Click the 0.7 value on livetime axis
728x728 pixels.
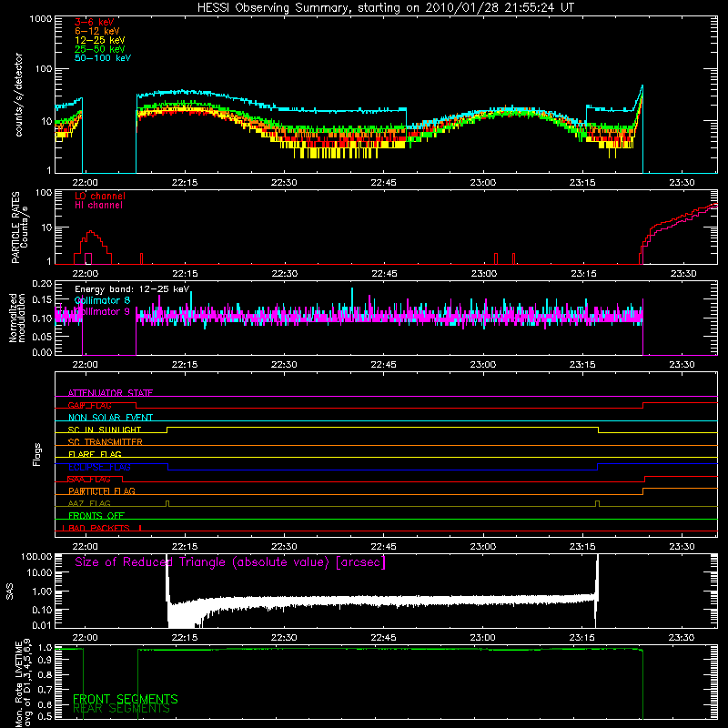click(x=46, y=689)
